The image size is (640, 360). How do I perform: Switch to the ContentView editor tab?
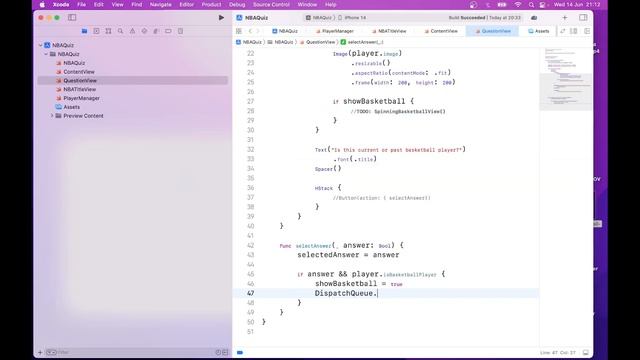[441, 31]
